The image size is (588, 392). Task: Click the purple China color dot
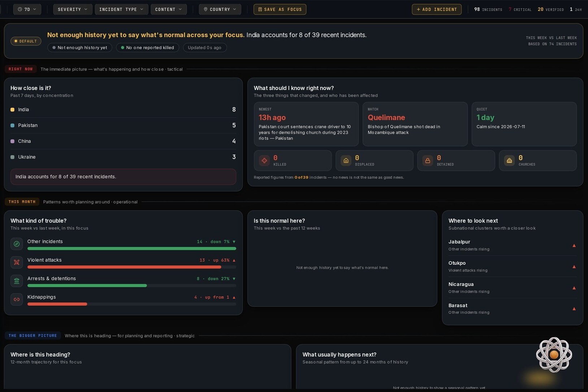[x=13, y=141]
